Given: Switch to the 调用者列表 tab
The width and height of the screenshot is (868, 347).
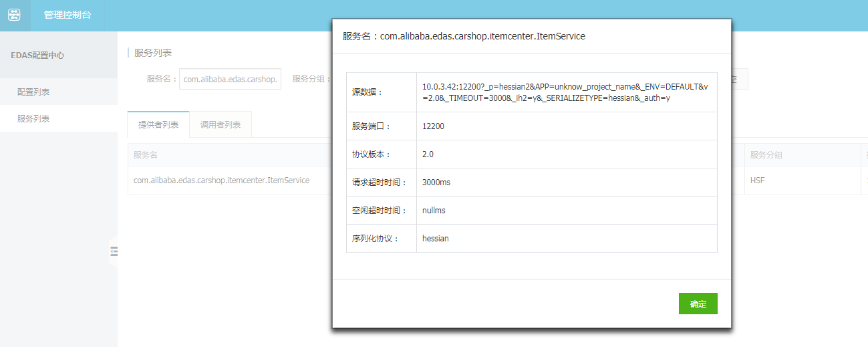Looking at the screenshot, I should [x=221, y=124].
